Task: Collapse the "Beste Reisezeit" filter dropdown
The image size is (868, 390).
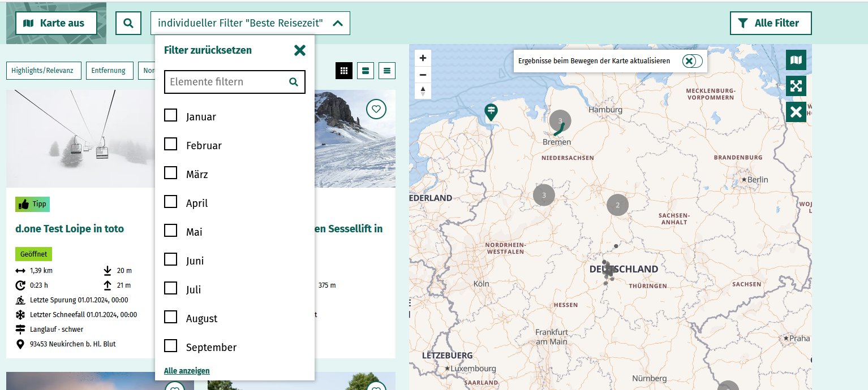Action: click(x=250, y=23)
